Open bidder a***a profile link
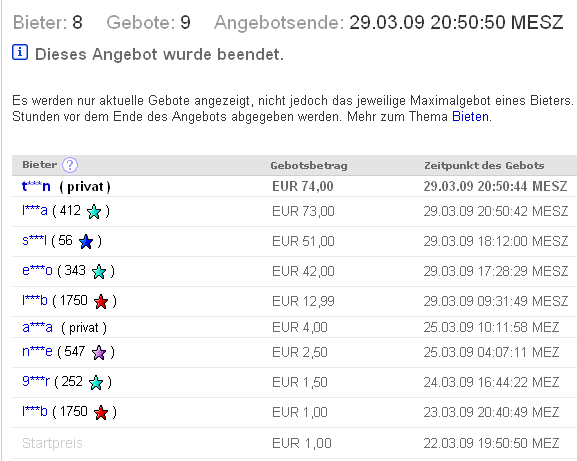The width and height of the screenshot is (577, 461). click(37, 327)
